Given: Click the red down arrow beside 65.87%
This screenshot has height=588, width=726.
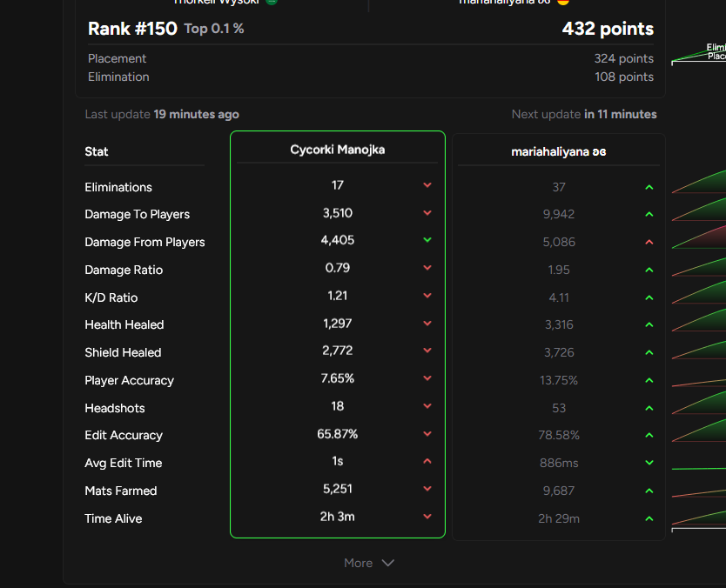Looking at the screenshot, I should click(x=427, y=433).
